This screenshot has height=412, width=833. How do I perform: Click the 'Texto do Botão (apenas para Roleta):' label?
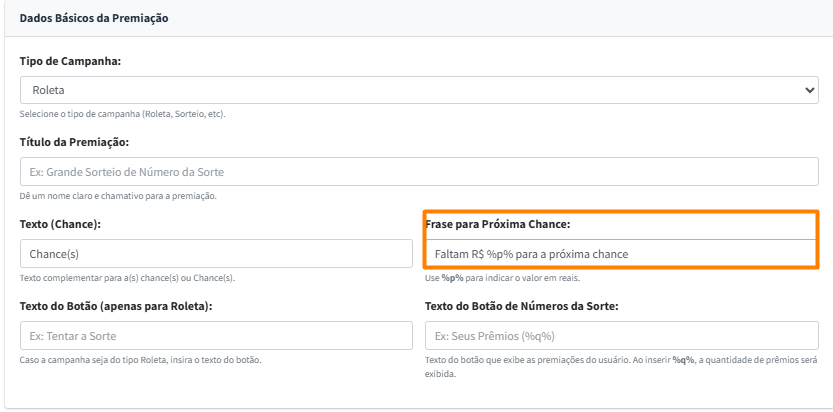pos(116,306)
